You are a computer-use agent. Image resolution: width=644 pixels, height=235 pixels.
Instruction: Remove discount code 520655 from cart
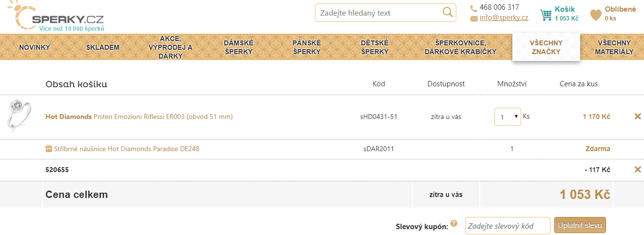coord(637,170)
